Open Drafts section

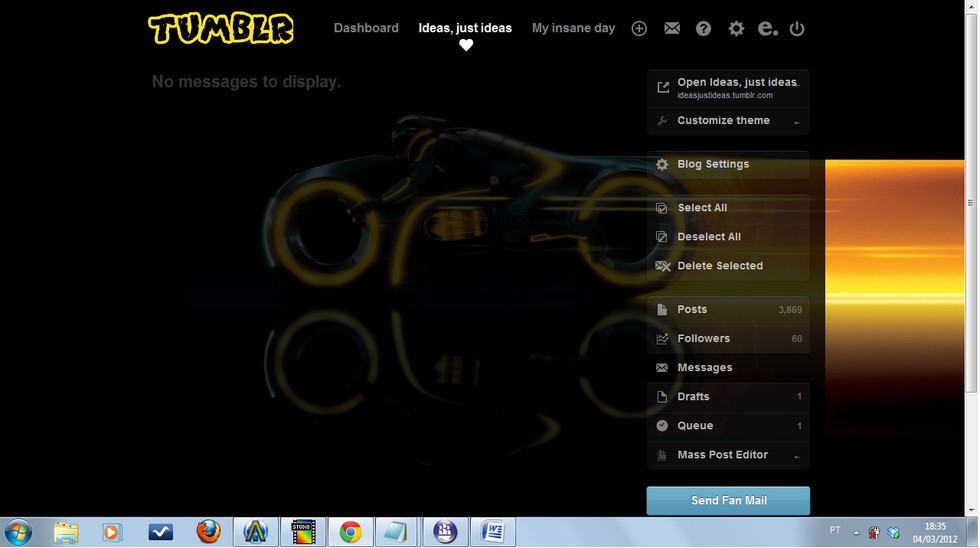click(728, 397)
